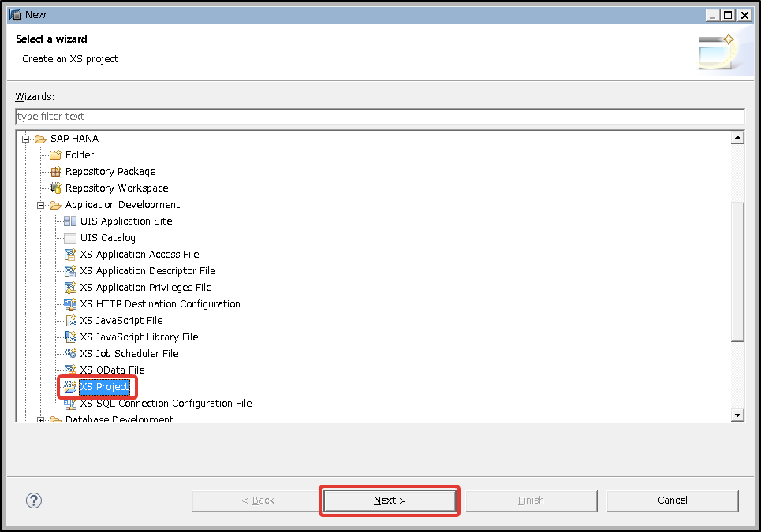The height and width of the screenshot is (532, 761).
Task: Click the disabled Finish button
Action: [531, 500]
